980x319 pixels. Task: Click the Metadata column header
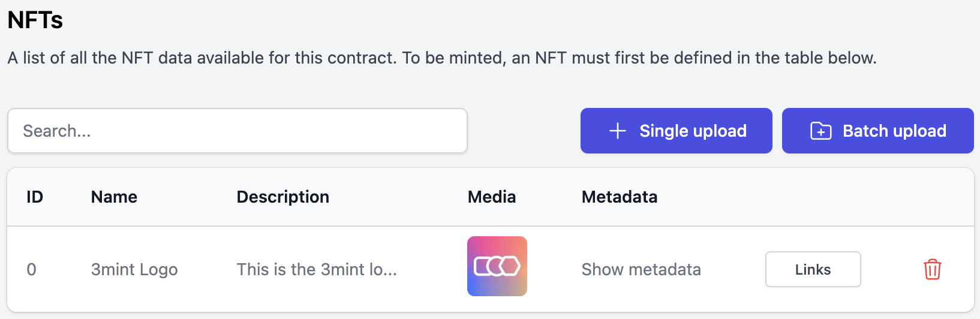coord(620,197)
